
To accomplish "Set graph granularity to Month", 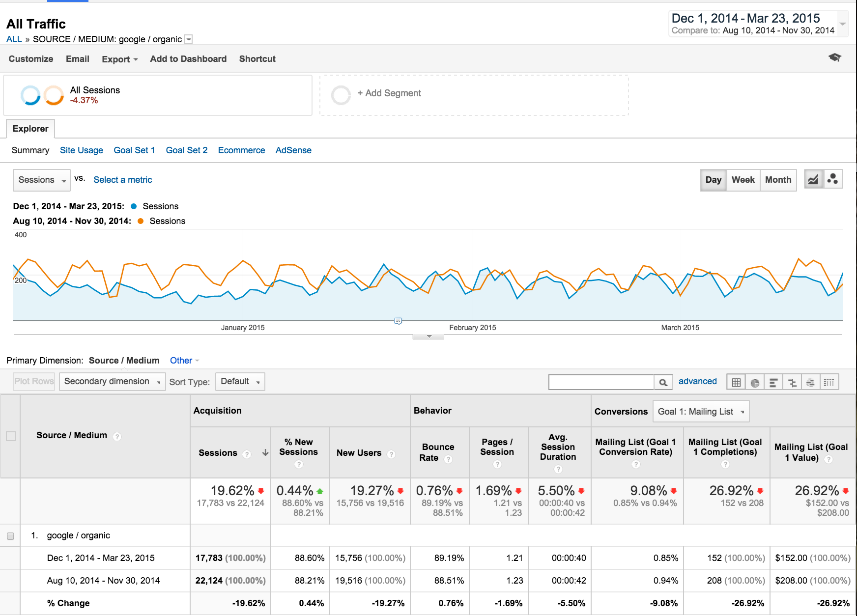I will click(x=778, y=180).
